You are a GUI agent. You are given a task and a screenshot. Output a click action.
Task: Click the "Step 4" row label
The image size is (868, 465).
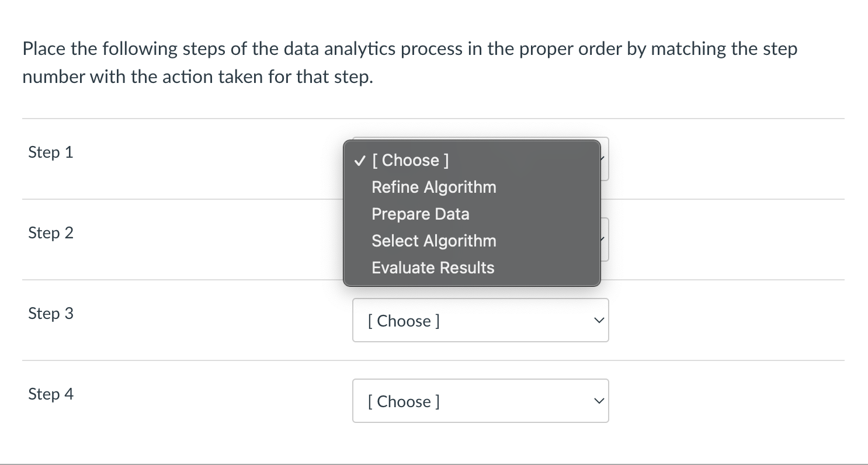coord(51,394)
